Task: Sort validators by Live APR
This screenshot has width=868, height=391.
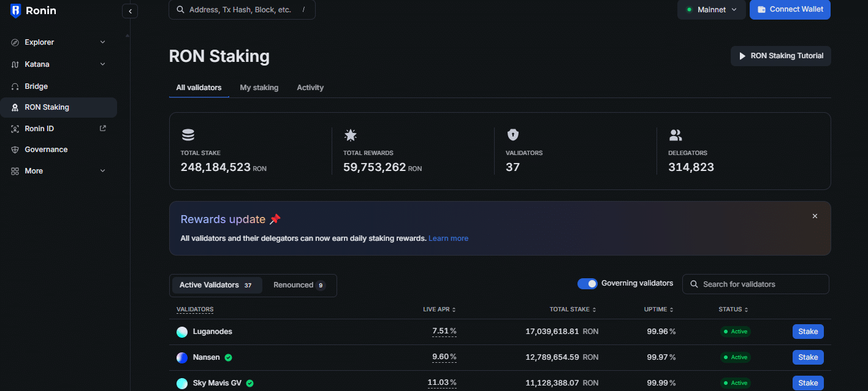Action: pyautogui.click(x=439, y=309)
